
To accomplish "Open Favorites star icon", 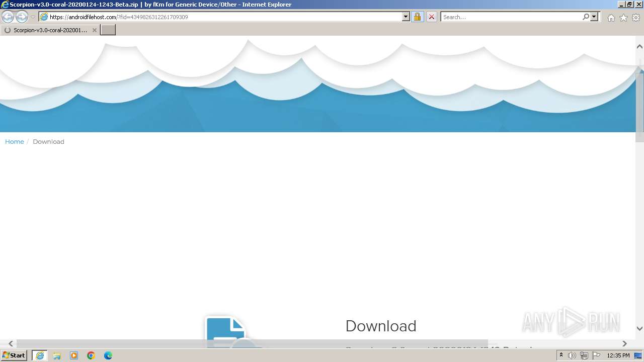I will coord(623,18).
